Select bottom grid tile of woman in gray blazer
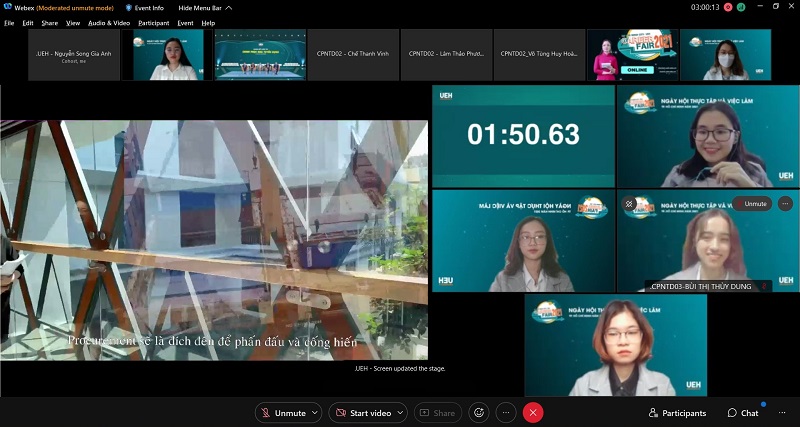Screen dimensions: 800x427 [x=616, y=345]
